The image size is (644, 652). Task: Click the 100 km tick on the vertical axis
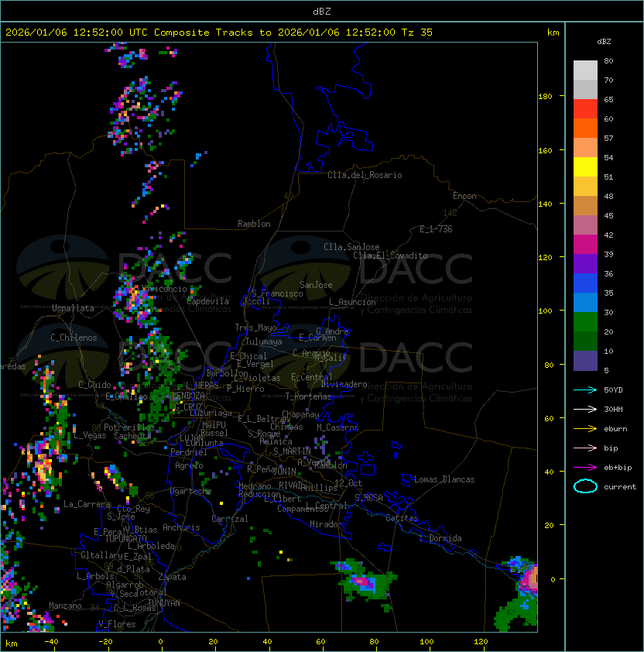click(545, 311)
